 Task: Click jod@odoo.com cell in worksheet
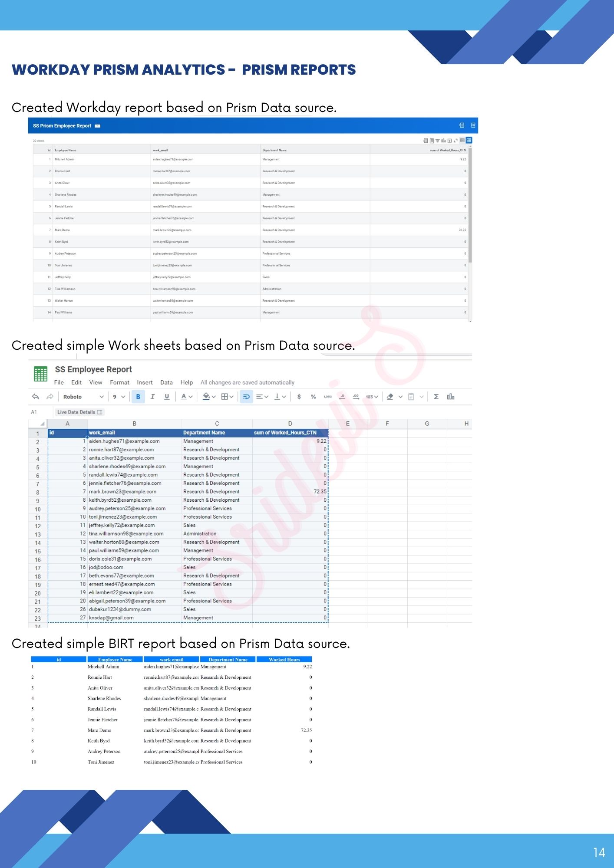[x=134, y=567]
